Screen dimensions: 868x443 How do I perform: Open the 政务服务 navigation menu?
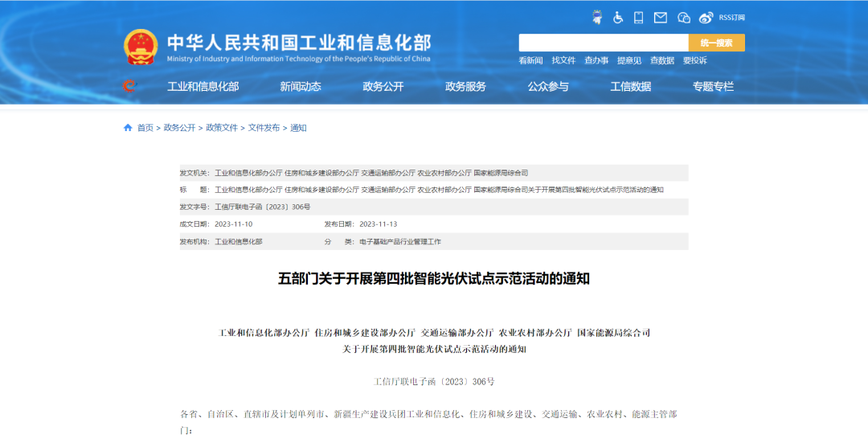465,87
